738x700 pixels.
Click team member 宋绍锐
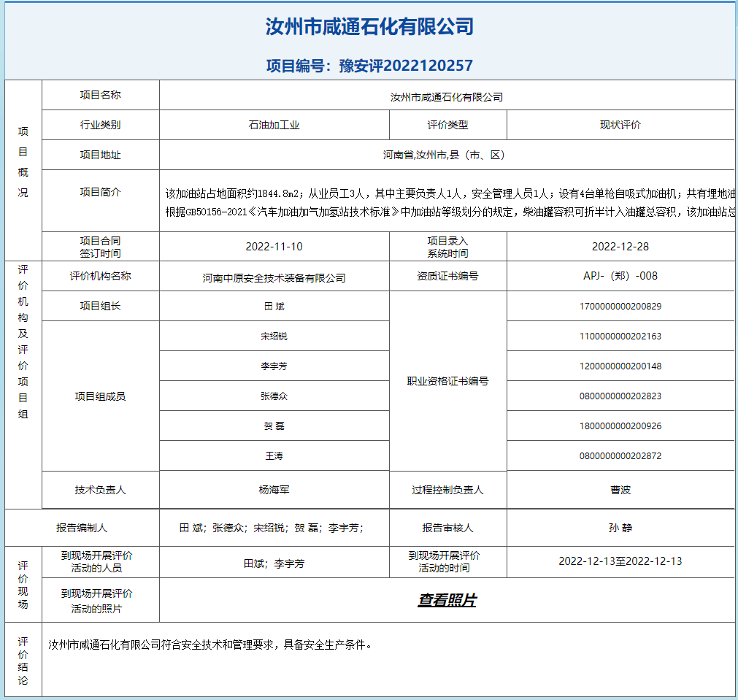tap(274, 336)
